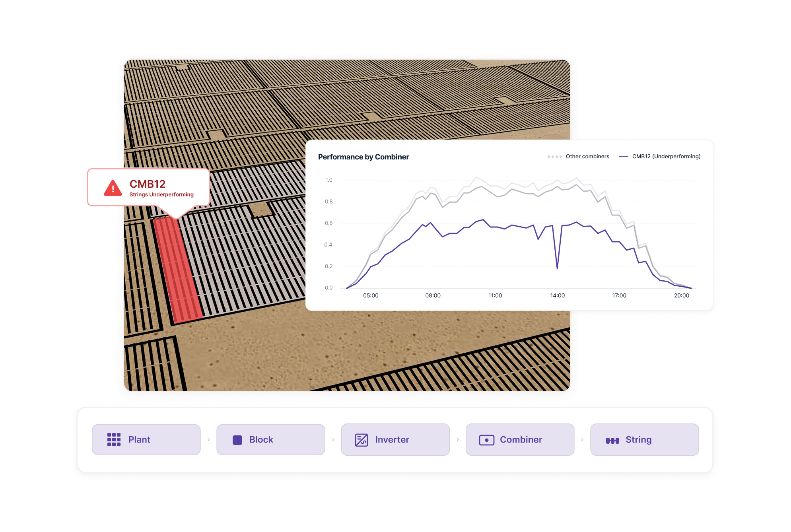The width and height of the screenshot is (791, 532).
Task: Click the 0.2 y-axis label
Action: pos(329,266)
